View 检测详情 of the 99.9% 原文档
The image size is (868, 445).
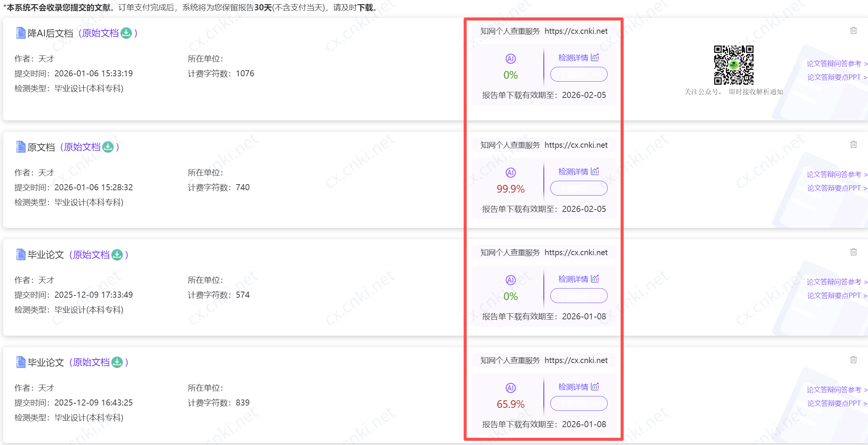(x=573, y=172)
